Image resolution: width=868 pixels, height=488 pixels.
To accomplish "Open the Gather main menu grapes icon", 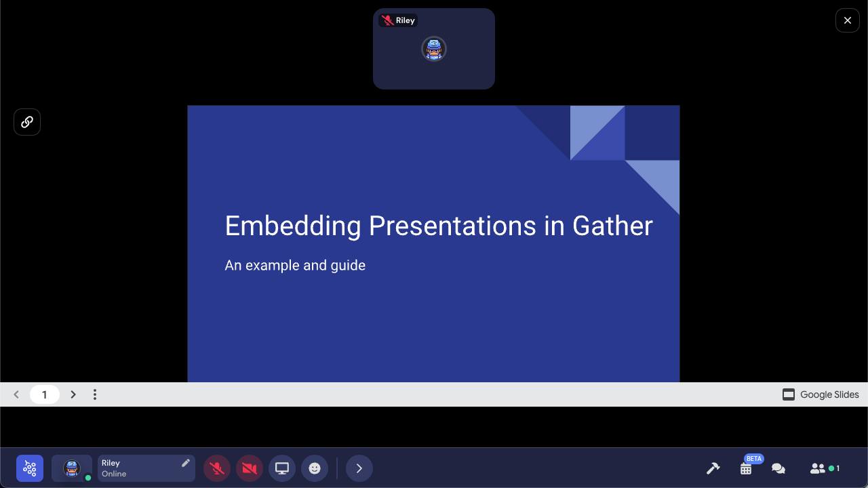I will (x=30, y=468).
